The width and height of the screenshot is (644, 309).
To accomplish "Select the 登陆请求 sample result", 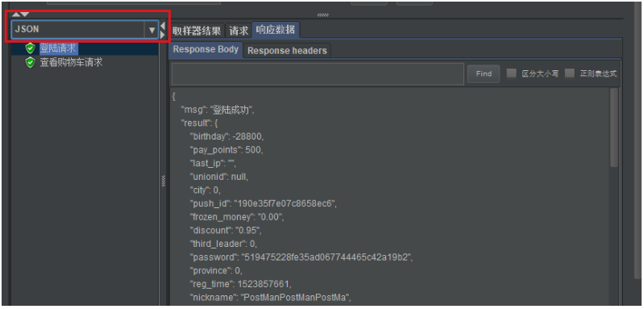I will pos(58,48).
